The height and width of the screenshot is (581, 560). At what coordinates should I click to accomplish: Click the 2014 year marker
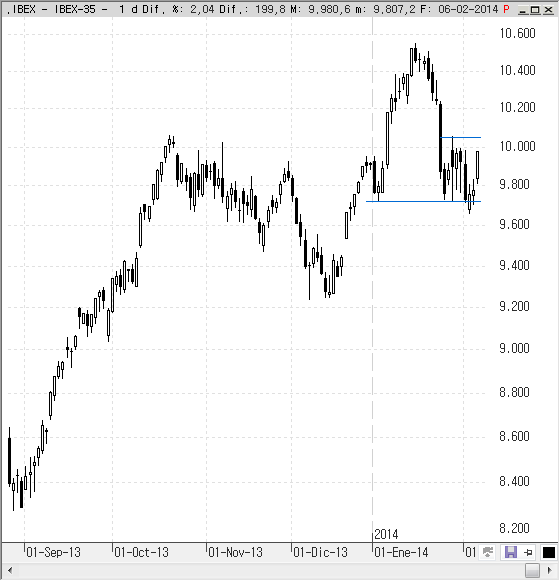(x=386, y=534)
